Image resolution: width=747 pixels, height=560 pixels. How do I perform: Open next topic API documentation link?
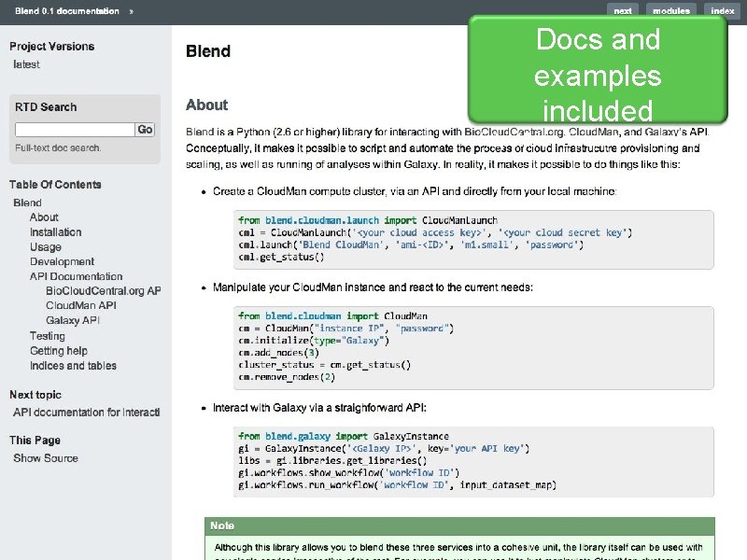[86, 412]
